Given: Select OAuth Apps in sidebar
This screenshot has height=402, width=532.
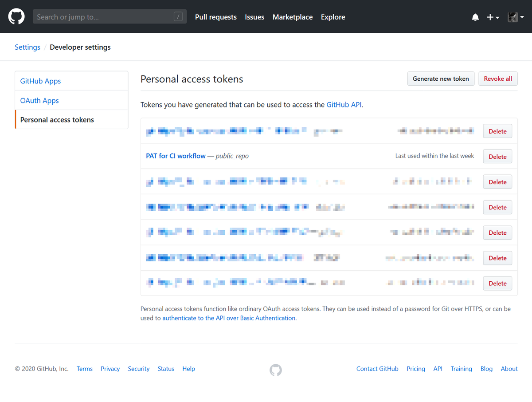Looking at the screenshot, I should pos(71,100).
